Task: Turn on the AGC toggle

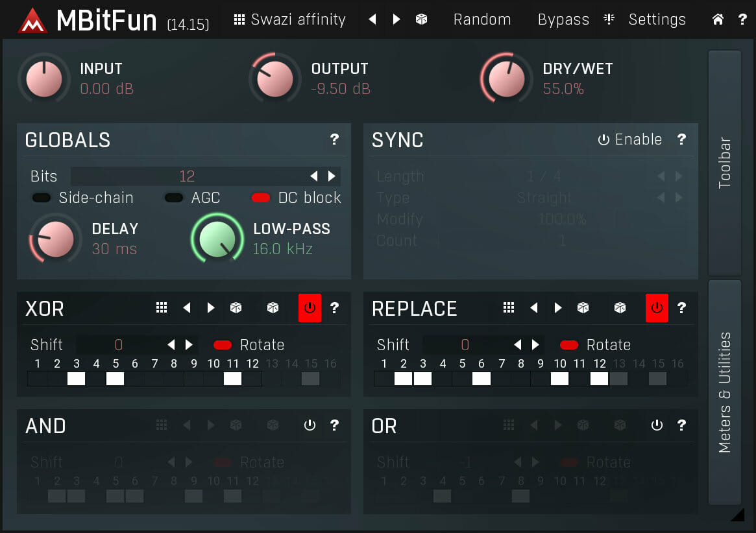Action: (x=174, y=198)
